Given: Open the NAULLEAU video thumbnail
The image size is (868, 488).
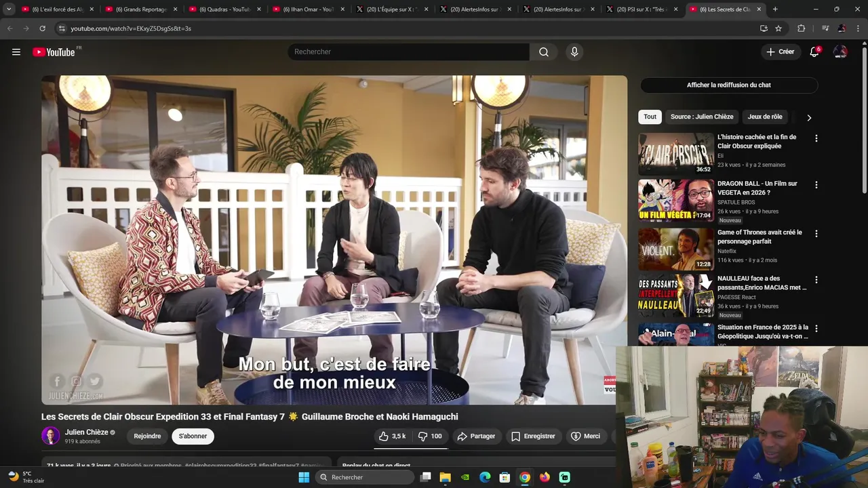Looking at the screenshot, I should [x=675, y=296].
